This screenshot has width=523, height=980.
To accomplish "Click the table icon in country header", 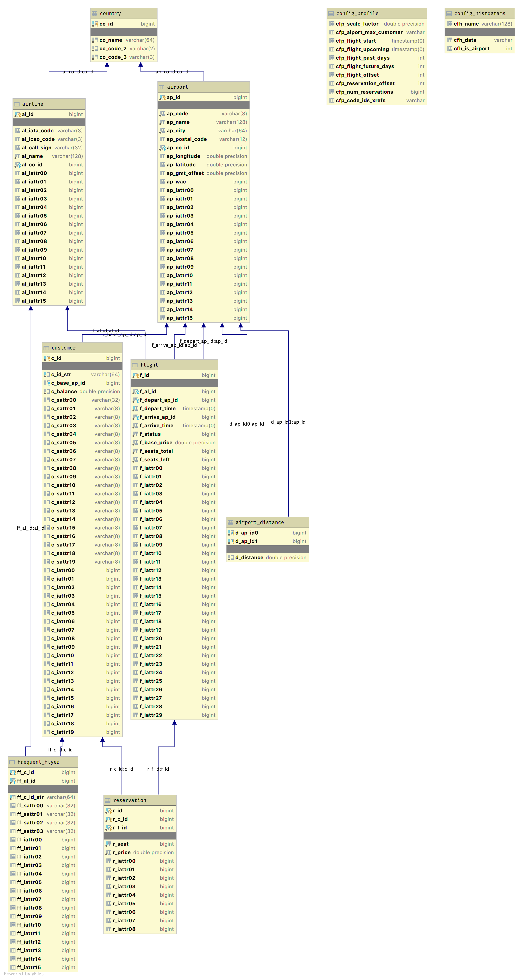I will 94,13.
